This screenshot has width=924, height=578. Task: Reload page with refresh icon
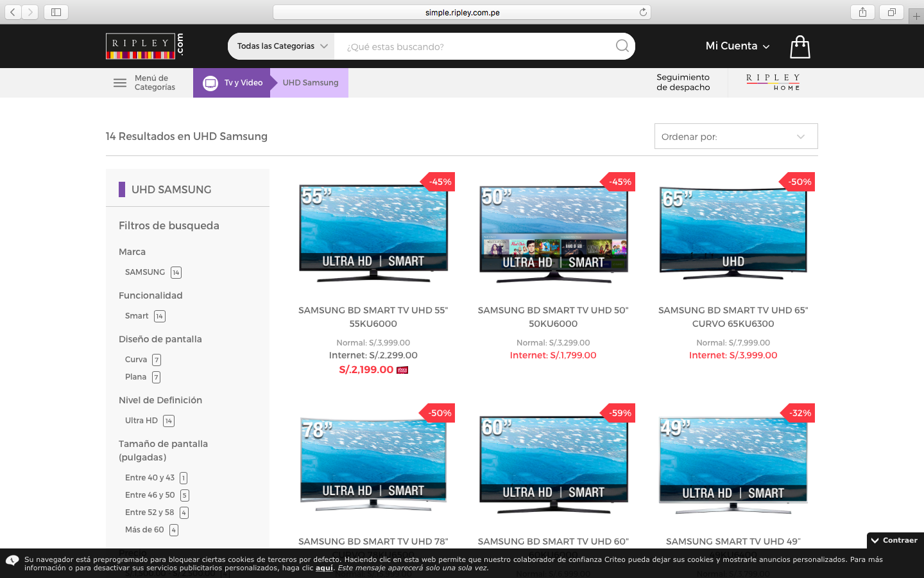click(x=642, y=12)
